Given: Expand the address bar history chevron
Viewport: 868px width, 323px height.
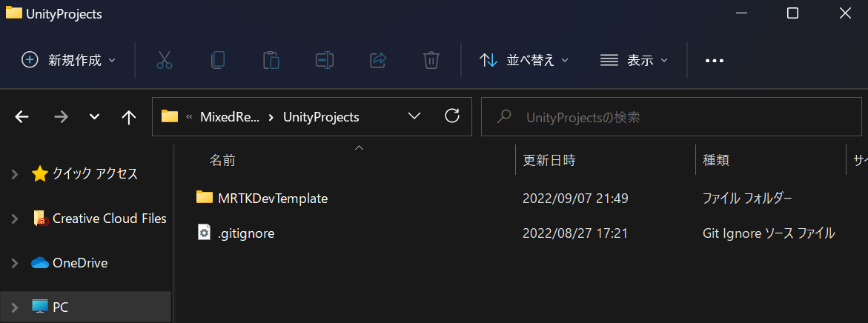Looking at the screenshot, I should pyautogui.click(x=414, y=116).
